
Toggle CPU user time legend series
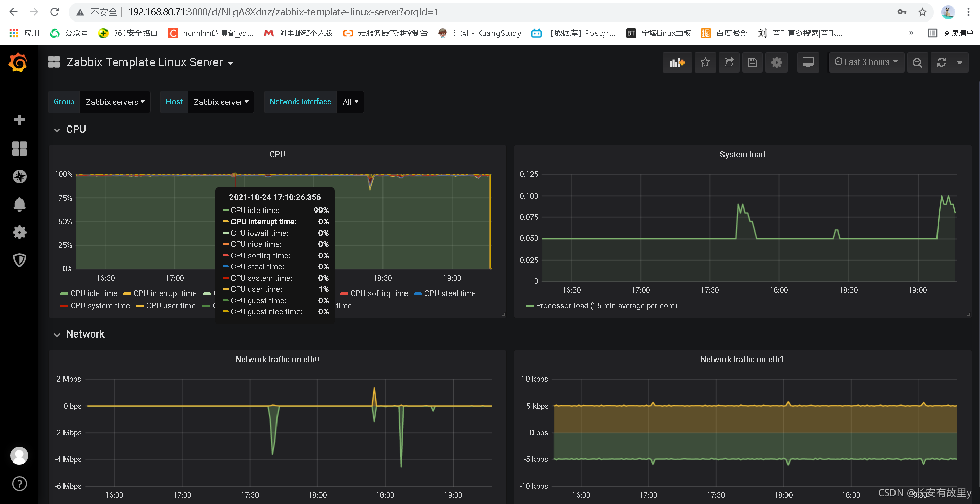(x=171, y=306)
